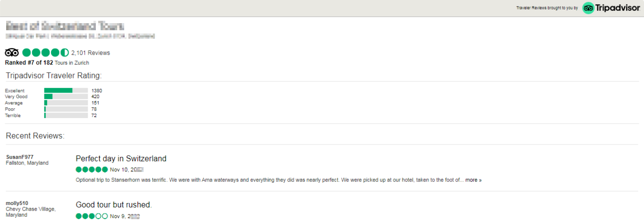Click the five-bubble rating of SusanF977's review

pyautogui.click(x=92, y=170)
